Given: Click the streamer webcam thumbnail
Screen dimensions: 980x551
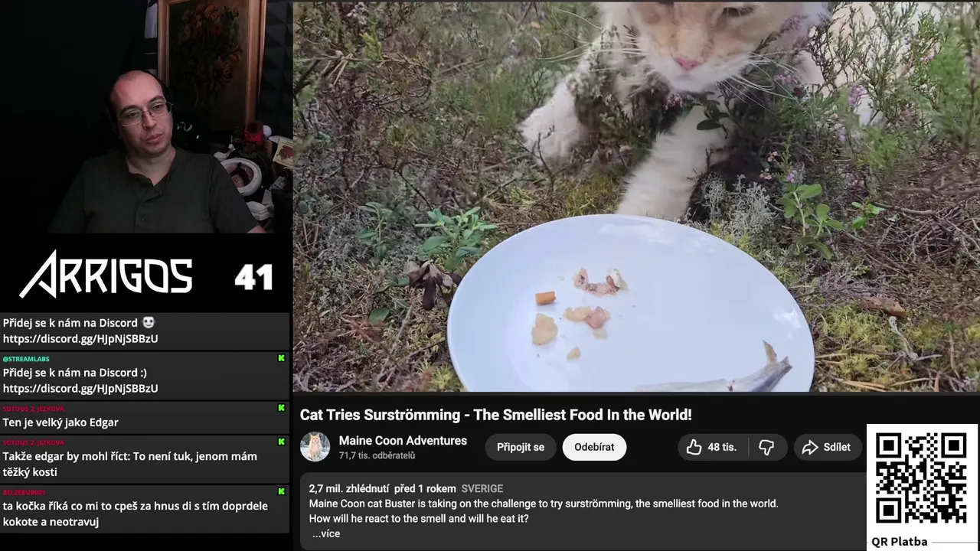Looking at the screenshot, I should [x=145, y=116].
